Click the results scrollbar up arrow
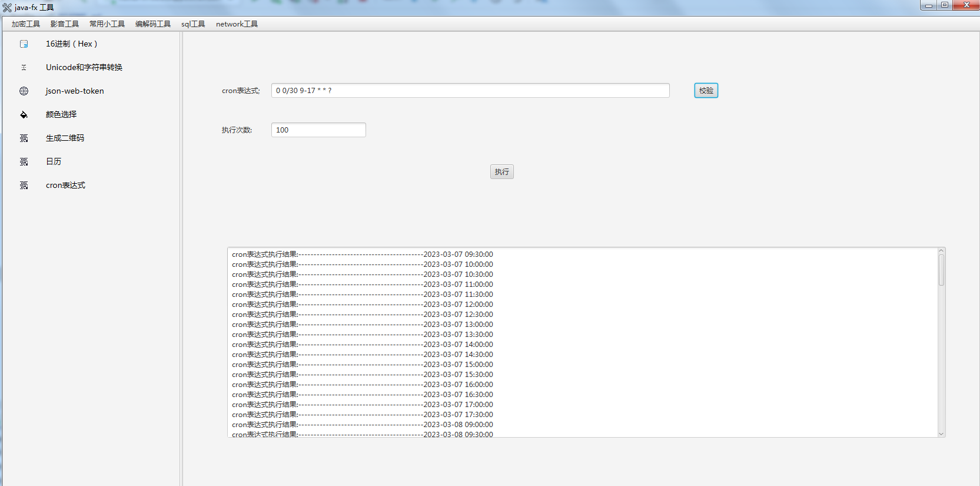The image size is (980, 486). [x=941, y=251]
